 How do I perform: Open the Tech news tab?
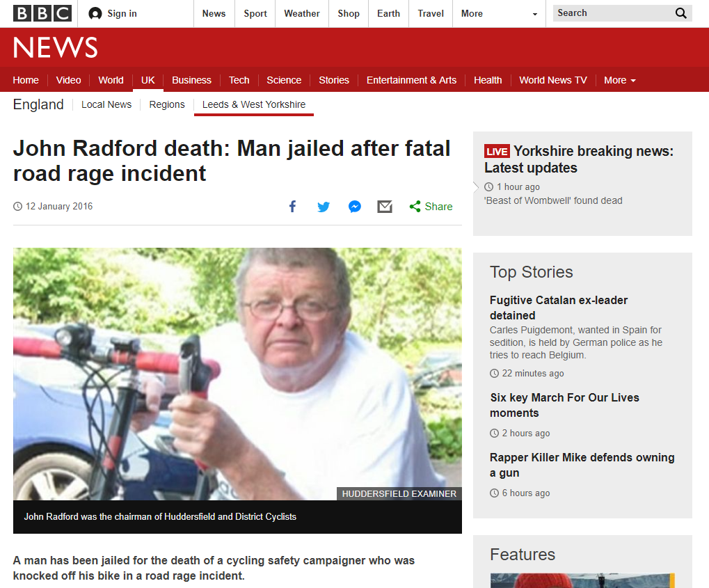(x=239, y=80)
